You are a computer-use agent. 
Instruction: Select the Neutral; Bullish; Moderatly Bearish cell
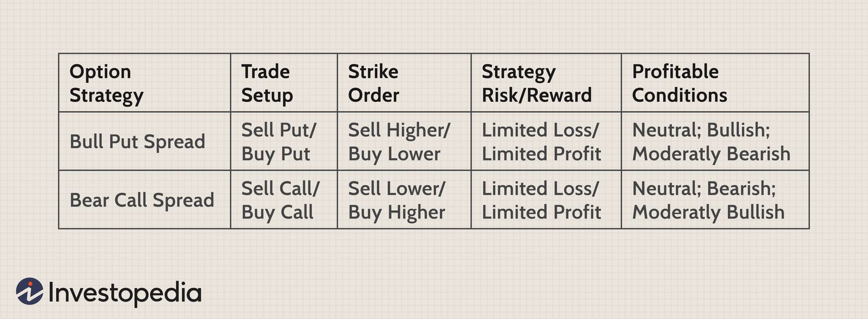coord(715,141)
